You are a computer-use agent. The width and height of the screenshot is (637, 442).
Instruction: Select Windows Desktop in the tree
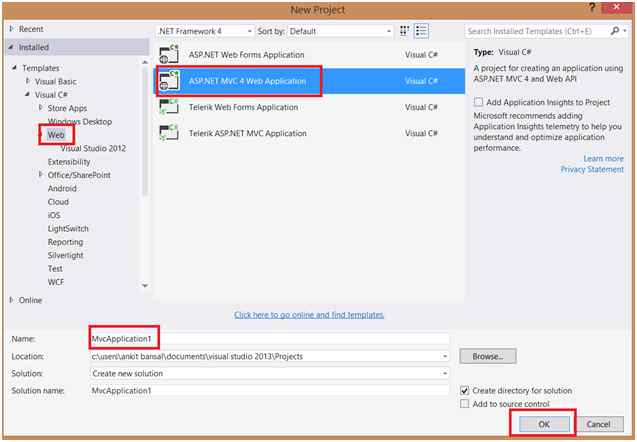click(80, 121)
